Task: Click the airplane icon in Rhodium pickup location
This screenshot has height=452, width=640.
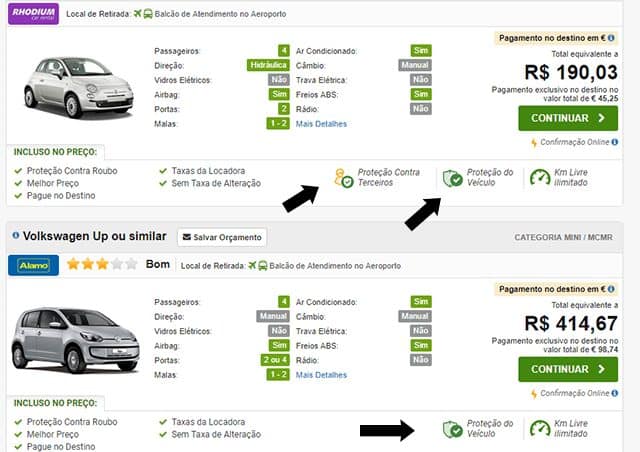Action: tap(138, 13)
